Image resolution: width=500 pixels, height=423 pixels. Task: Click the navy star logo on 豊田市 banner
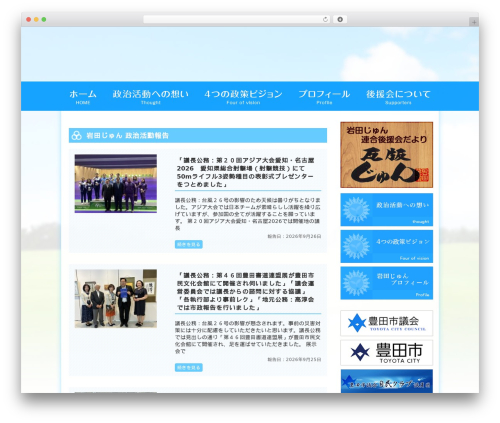tap(360, 352)
